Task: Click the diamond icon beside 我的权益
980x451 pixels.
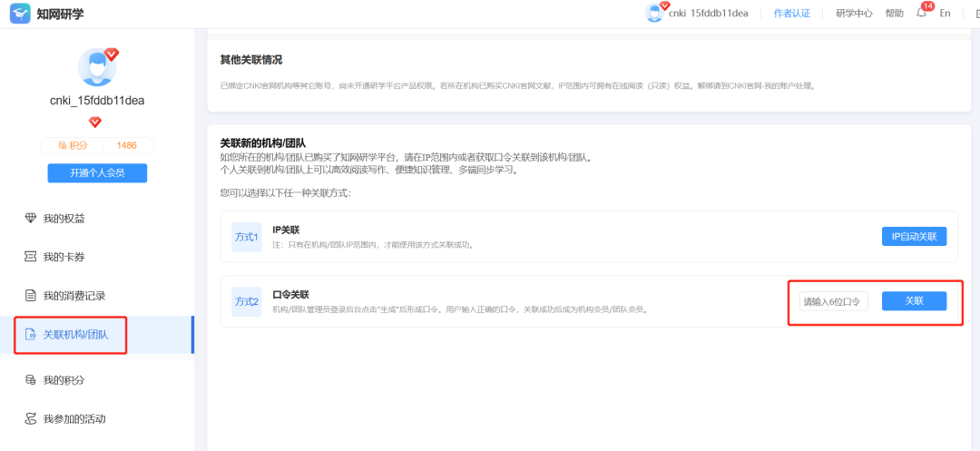Action: click(31, 219)
